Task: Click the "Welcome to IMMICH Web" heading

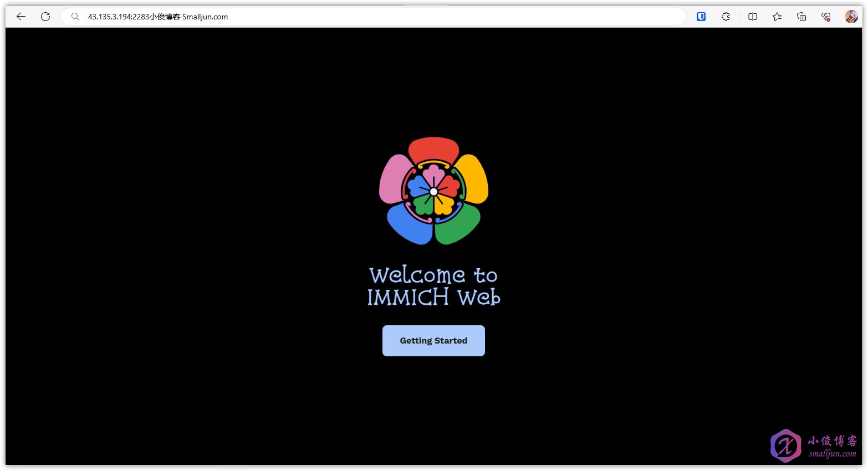Action: coord(433,286)
